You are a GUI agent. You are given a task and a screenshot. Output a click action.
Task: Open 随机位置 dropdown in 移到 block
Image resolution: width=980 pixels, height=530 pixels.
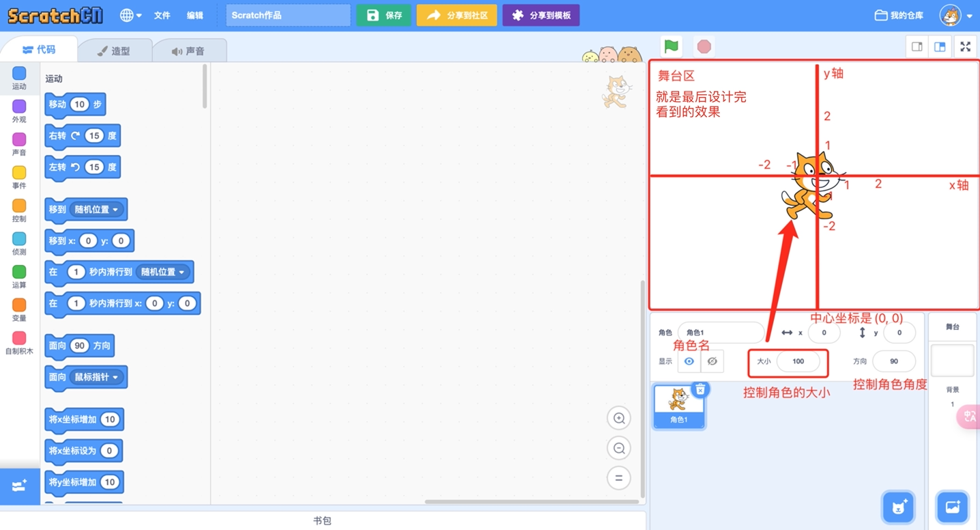tap(97, 210)
